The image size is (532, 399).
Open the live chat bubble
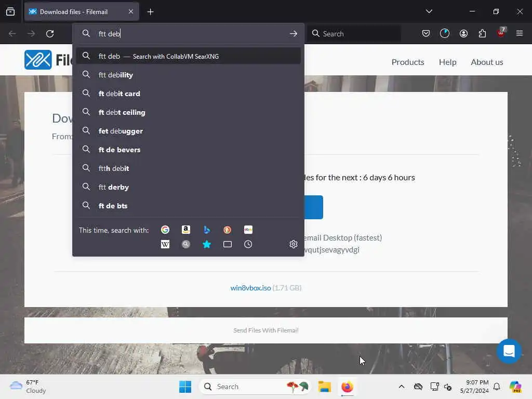pyautogui.click(x=509, y=351)
